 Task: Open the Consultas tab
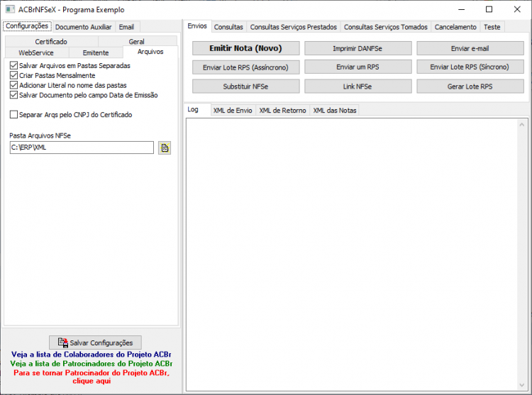(228, 27)
